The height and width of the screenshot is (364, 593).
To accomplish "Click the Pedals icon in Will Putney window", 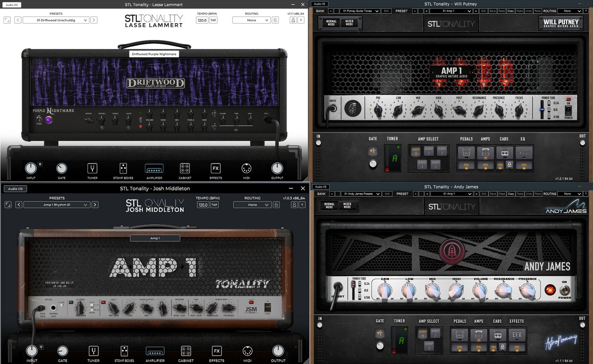I will [466, 152].
